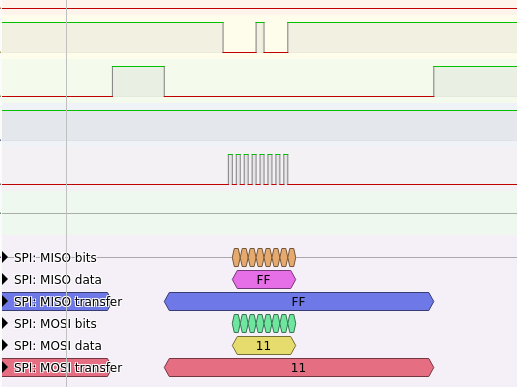Image resolution: width=517 pixels, height=387 pixels.
Task: Toggle the SPI: MOSI transfer row arrow
Action: point(5,367)
